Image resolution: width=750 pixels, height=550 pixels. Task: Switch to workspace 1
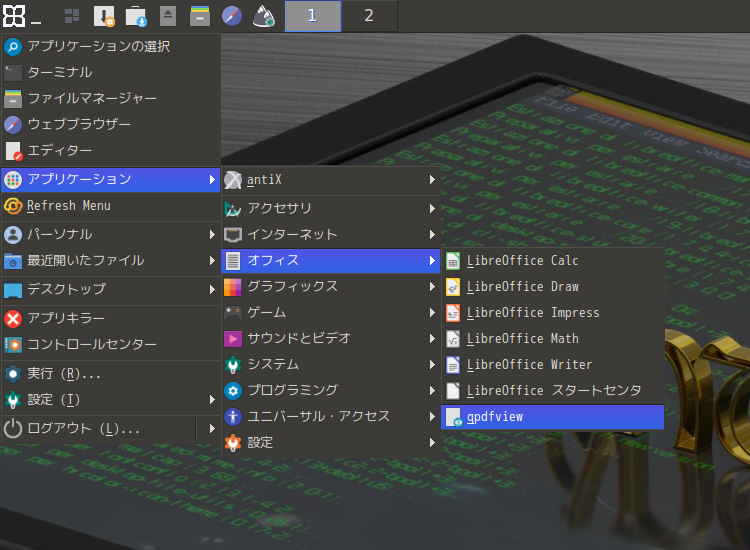click(313, 16)
